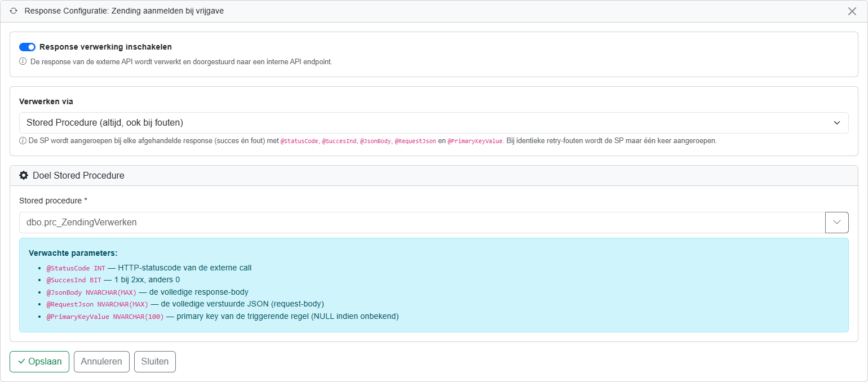The width and height of the screenshot is (868, 382).
Task: Open the Verwerken via dropdown
Action: pyautogui.click(x=434, y=123)
